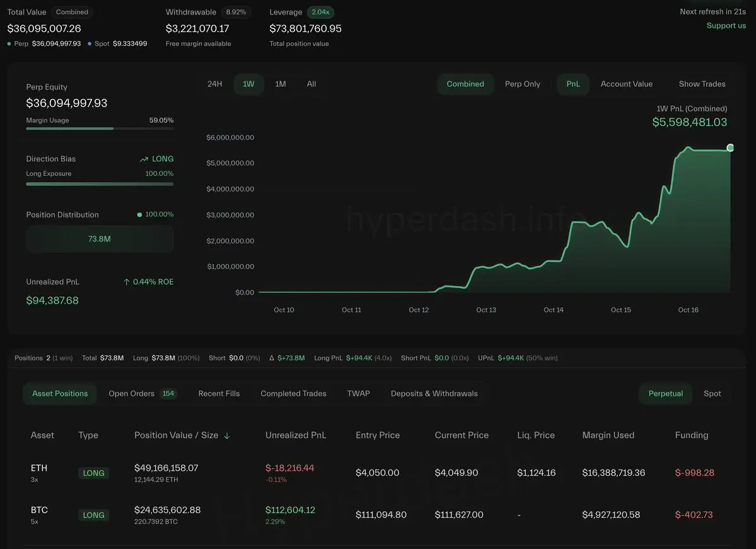This screenshot has height=549, width=756.
Task: Click the up arrow next to 0.44% ROE
Action: click(127, 282)
